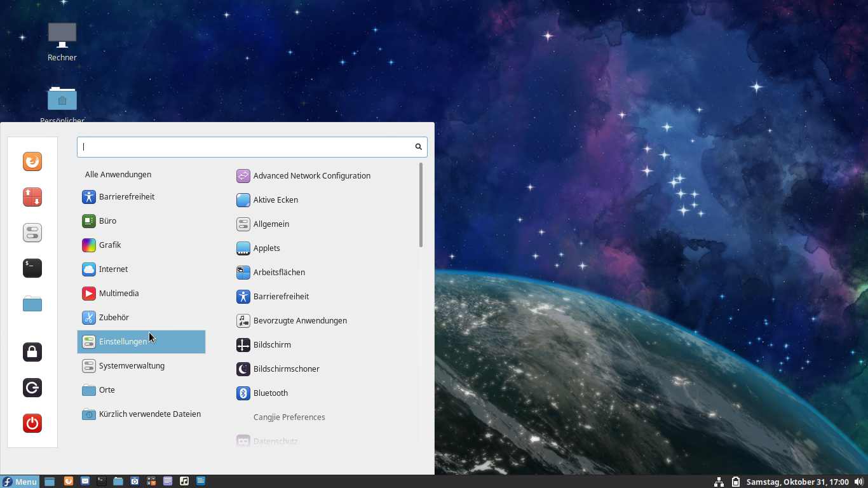Focus the menu search field
This screenshot has height=488, width=868.
pos(252,147)
